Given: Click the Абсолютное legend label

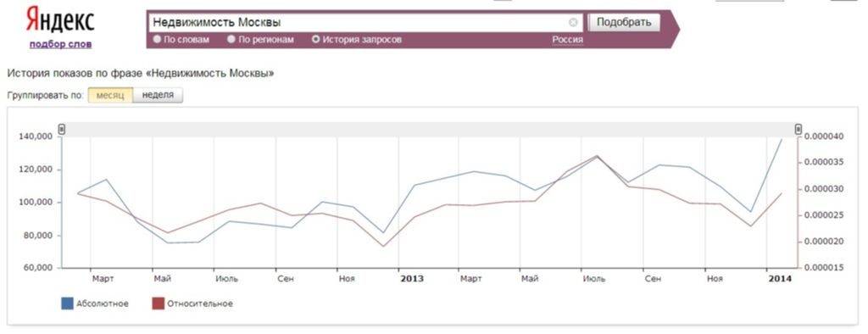Looking at the screenshot, I should pos(103,303).
